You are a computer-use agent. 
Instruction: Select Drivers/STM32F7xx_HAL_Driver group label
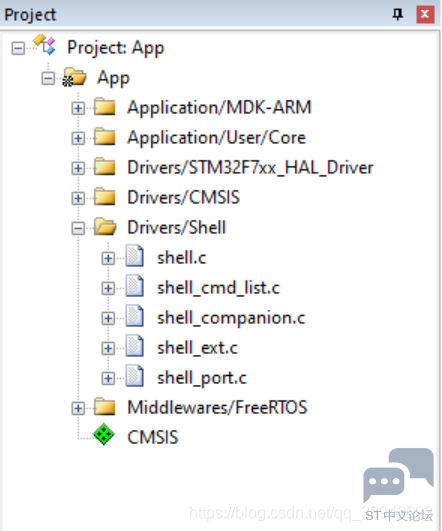tap(250, 168)
